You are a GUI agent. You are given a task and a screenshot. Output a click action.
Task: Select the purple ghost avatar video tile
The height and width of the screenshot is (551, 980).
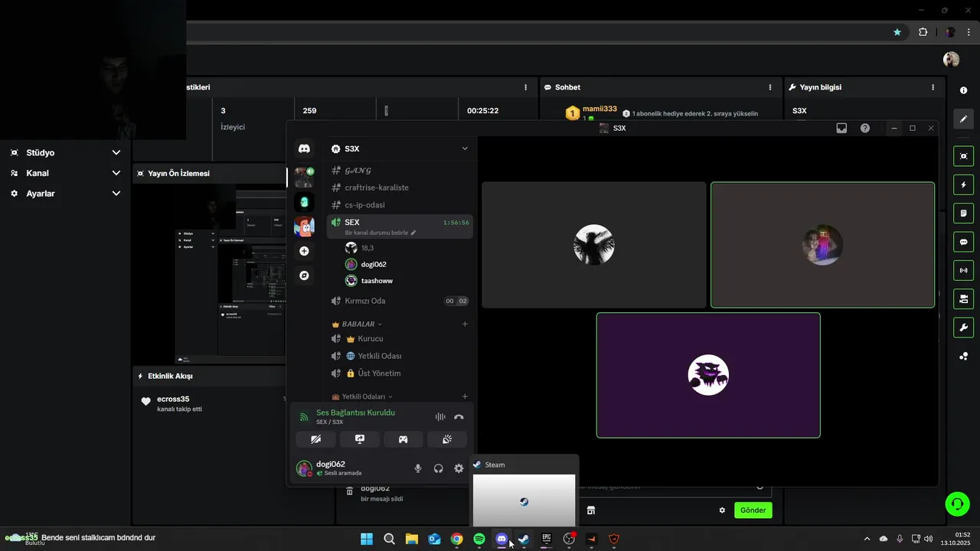tap(708, 375)
